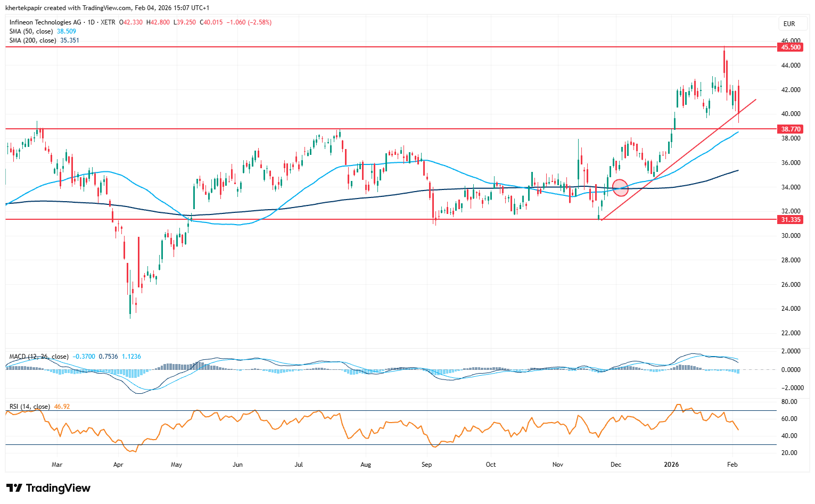815x504 pixels.
Task: Click the red circle crossover marker
Action: click(620, 188)
